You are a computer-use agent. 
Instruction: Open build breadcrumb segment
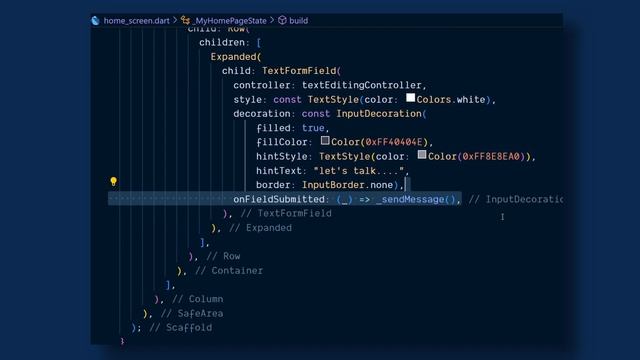pos(299,20)
